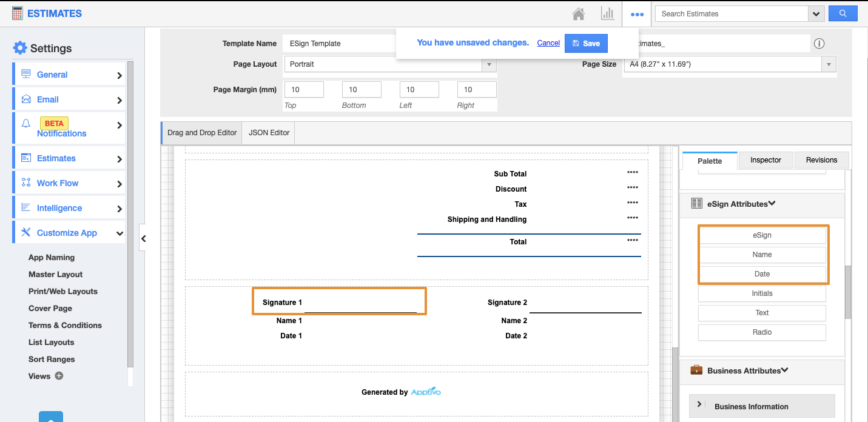Screen dimensions: 868x422
Task: Switch to the Inspector tab
Action: pos(765,160)
